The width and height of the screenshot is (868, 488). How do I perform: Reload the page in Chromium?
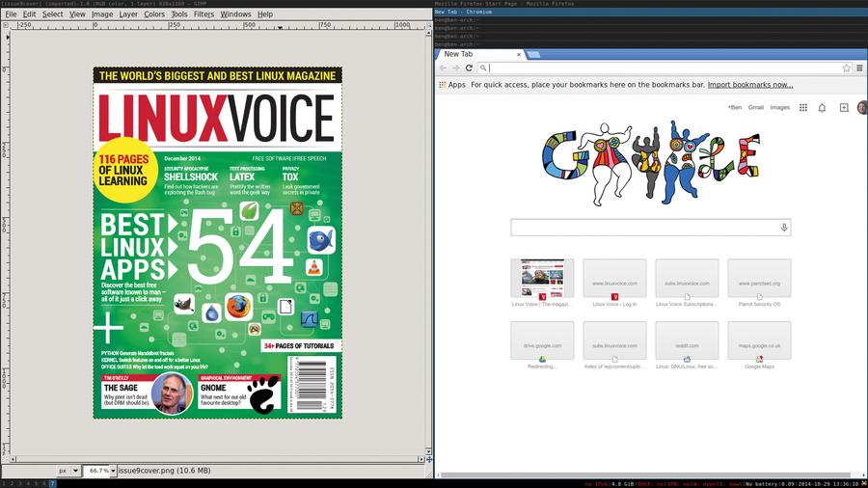[x=469, y=68]
